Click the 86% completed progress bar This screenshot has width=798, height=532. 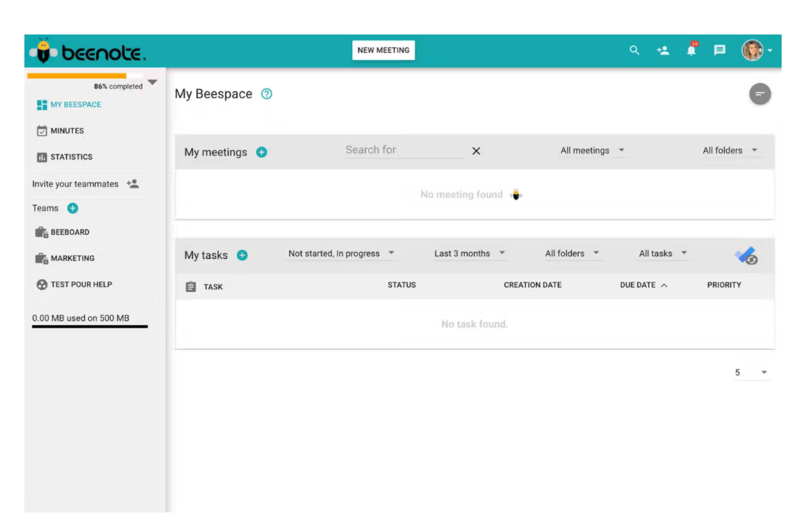coord(85,76)
